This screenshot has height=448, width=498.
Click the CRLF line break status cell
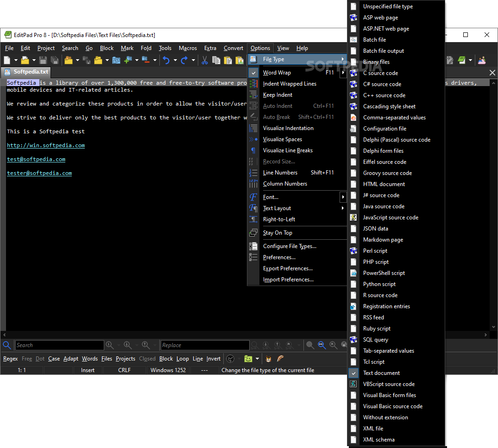(x=125, y=370)
